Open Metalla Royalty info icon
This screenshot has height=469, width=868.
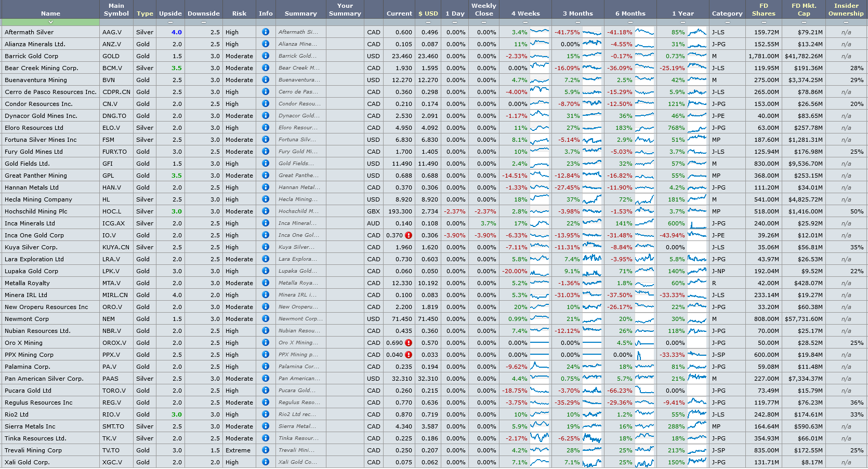pyautogui.click(x=266, y=283)
